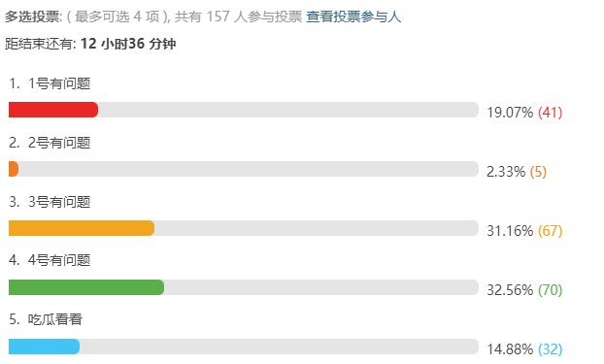Image resolution: width=604 pixels, height=364 pixels.
Task: Click the green bar for 4号有问题
Action: pyautogui.click(x=86, y=287)
